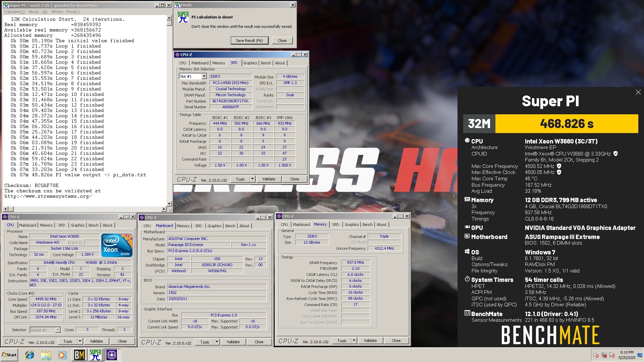Viewport: 644px width, 362px height.
Task: Open Tools dropdown arrow in Mainboard window
Action: [x=217, y=342]
